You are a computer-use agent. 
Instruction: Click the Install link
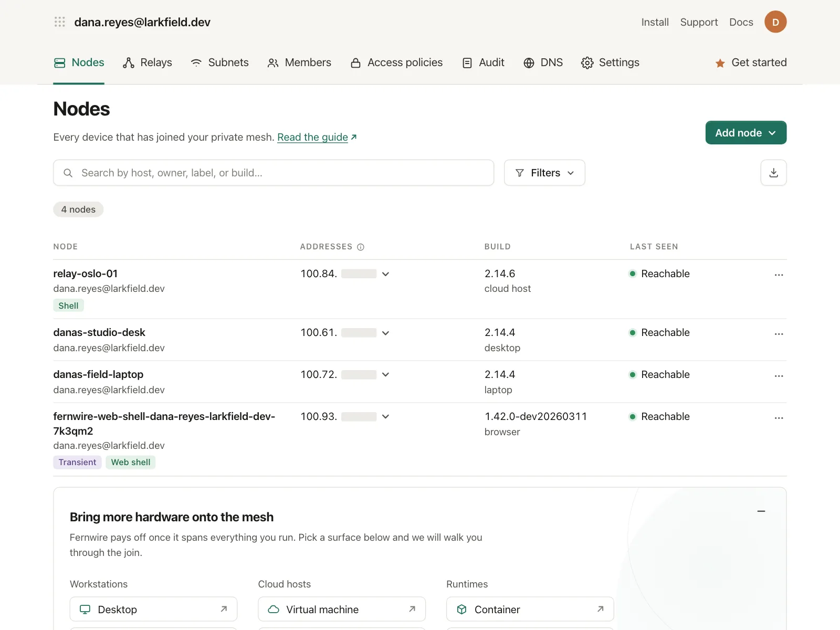[655, 22]
